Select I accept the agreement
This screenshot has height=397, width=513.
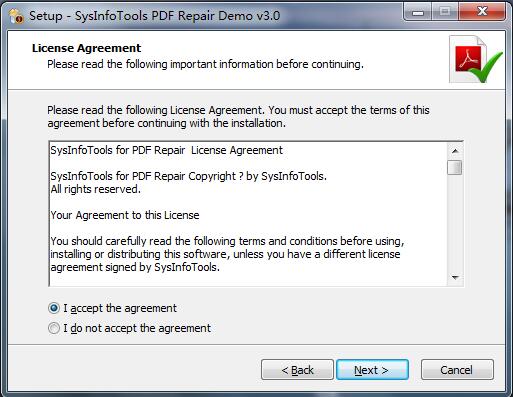coord(54,308)
